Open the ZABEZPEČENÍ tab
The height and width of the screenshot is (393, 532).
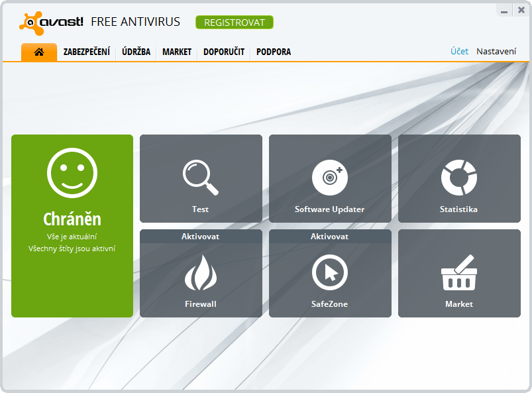(x=87, y=52)
